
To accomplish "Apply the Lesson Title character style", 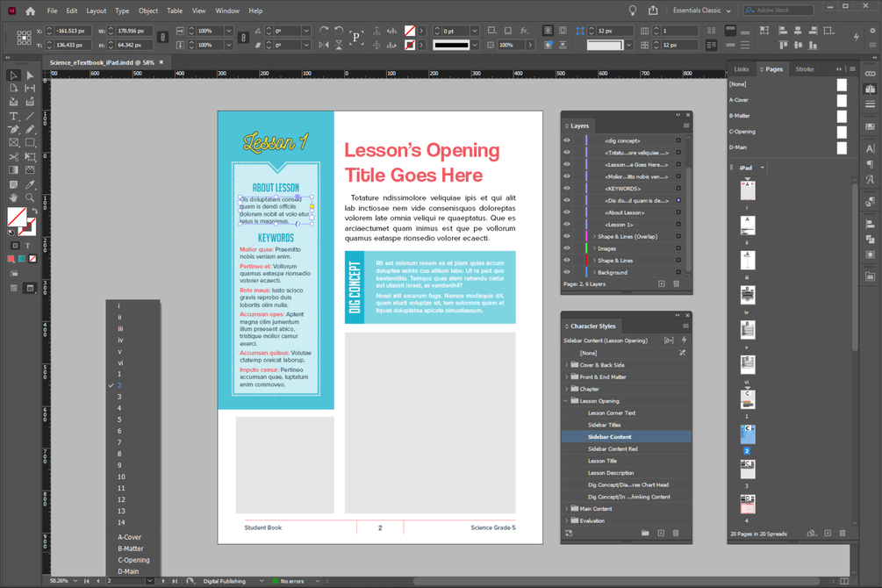I will (x=602, y=461).
